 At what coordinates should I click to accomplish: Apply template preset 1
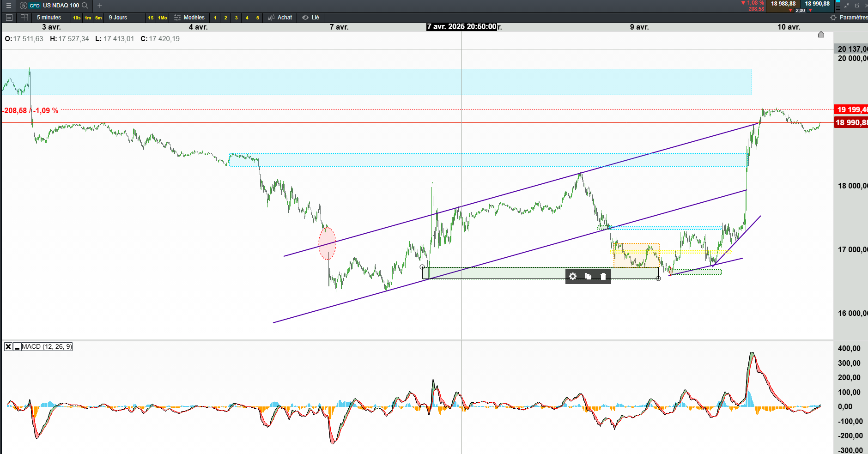(215, 18)
